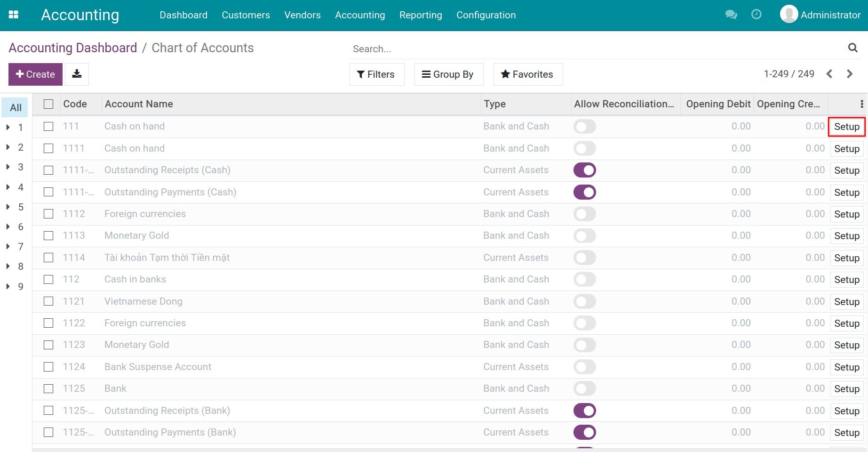Check the box for account 1112
The image size is (868, 452).
pyautogui.click(x=48, y=214)
